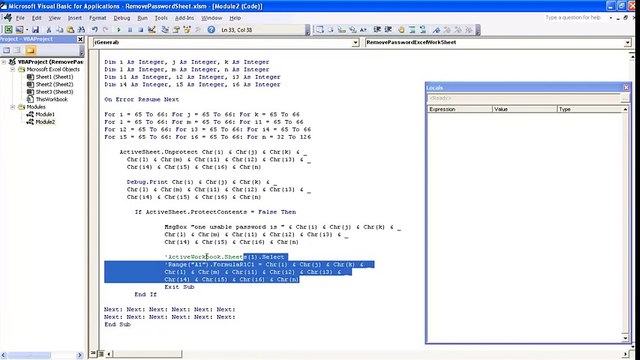Outdent the selected code lines
This screenshot has height=360, width=640.
coord(388,29)
